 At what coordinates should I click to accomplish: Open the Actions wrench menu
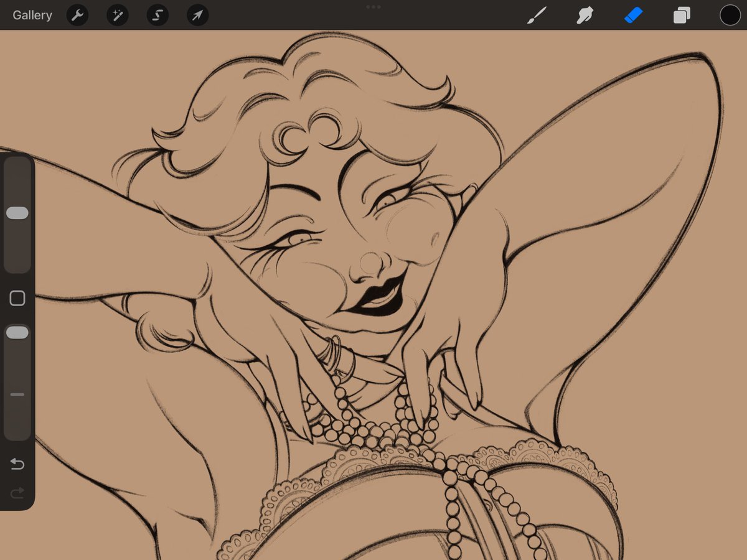[77, 16]
